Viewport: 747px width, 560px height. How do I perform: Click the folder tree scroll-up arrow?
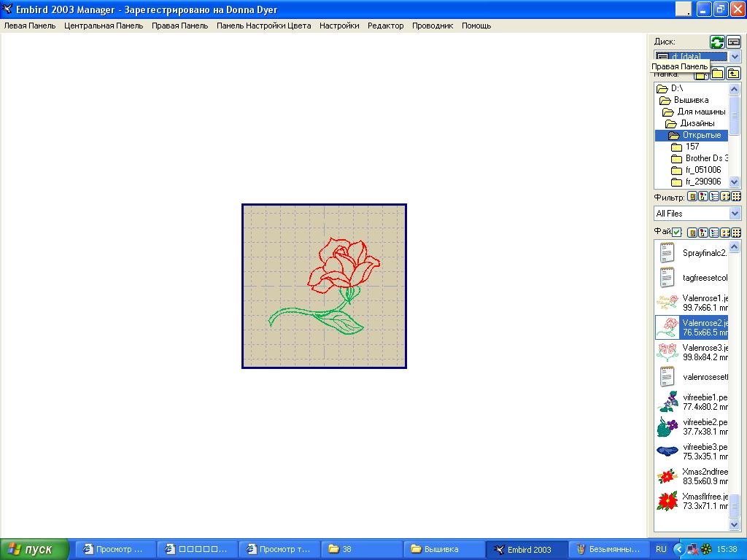(x=734, y=89)
